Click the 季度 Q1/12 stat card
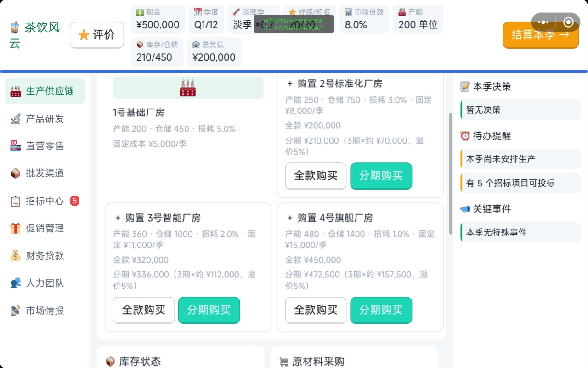The height and width of the screenshot is (368, 588). click(206, 19)
